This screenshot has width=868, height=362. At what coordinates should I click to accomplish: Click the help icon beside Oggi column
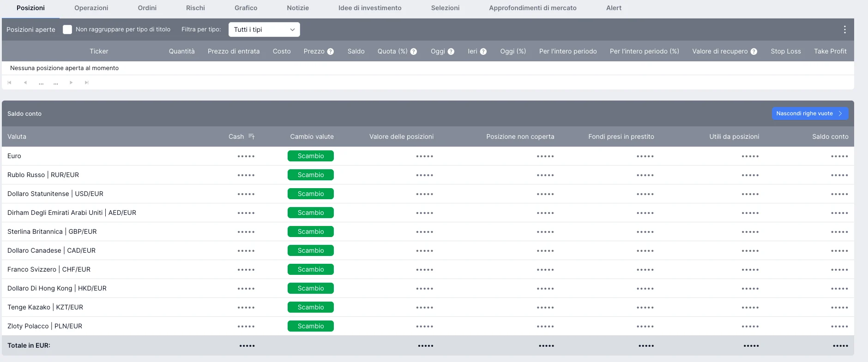coord(451,52)
